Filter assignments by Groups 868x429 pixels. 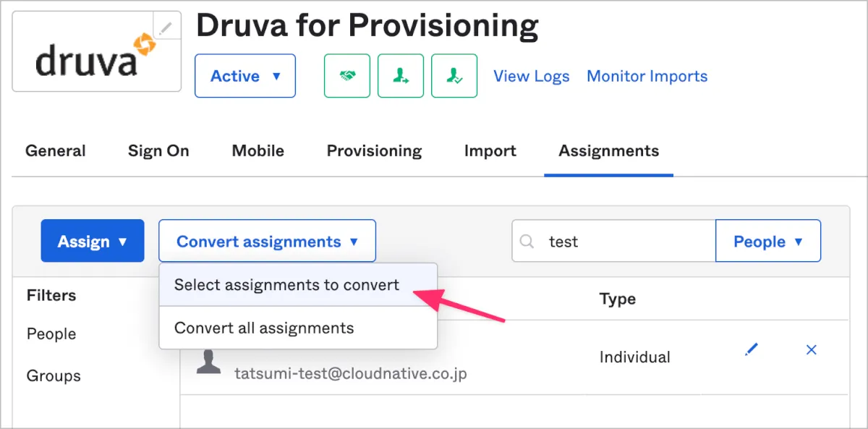[x=54, y=376]
